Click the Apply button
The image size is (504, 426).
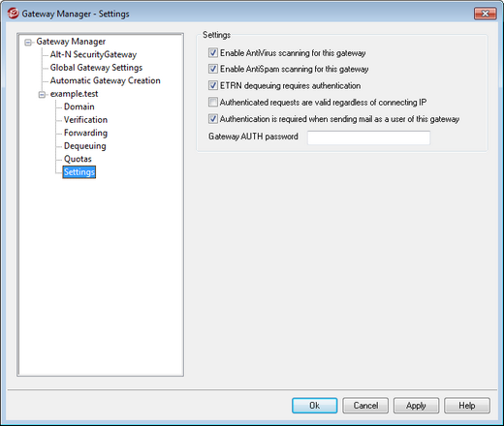pyautogui.click(x=416, y=406)
